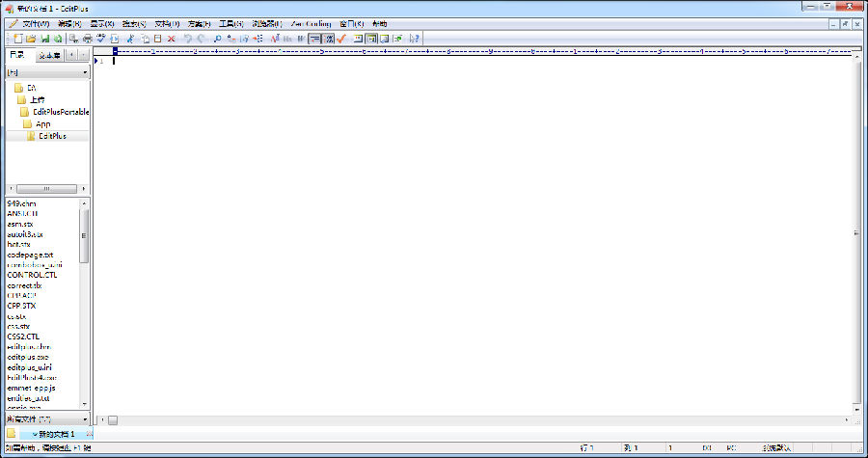Click the Go to Line icon
The image size is (868, 458).
coord(258,39)
